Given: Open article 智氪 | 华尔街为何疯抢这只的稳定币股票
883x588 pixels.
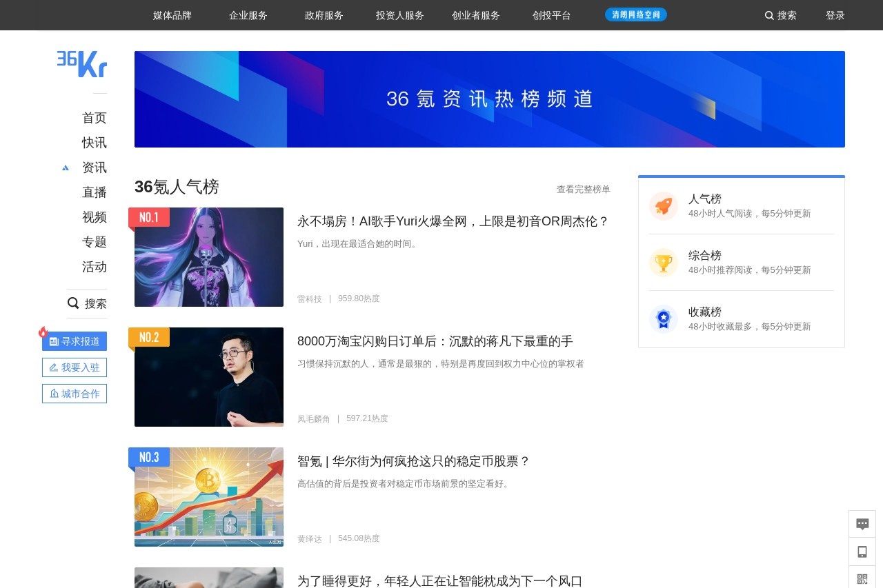Looking at the screenshot, I should pos(413,461).
